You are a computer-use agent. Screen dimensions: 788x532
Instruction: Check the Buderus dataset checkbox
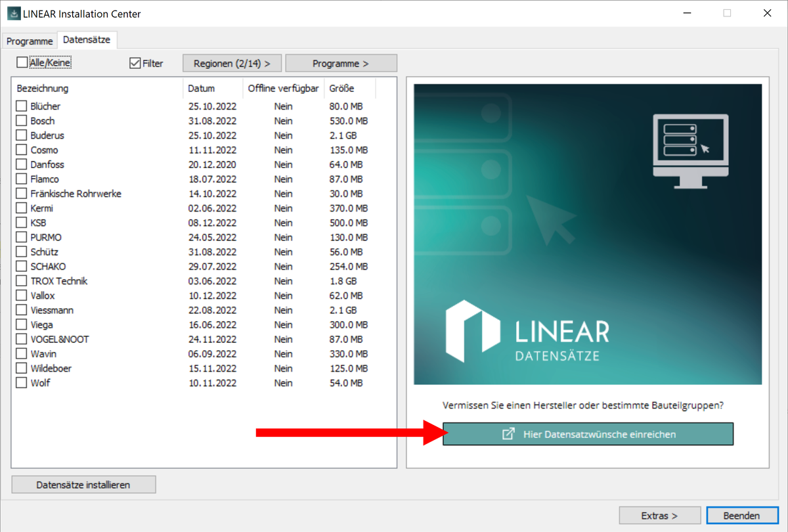coord(22,135)
